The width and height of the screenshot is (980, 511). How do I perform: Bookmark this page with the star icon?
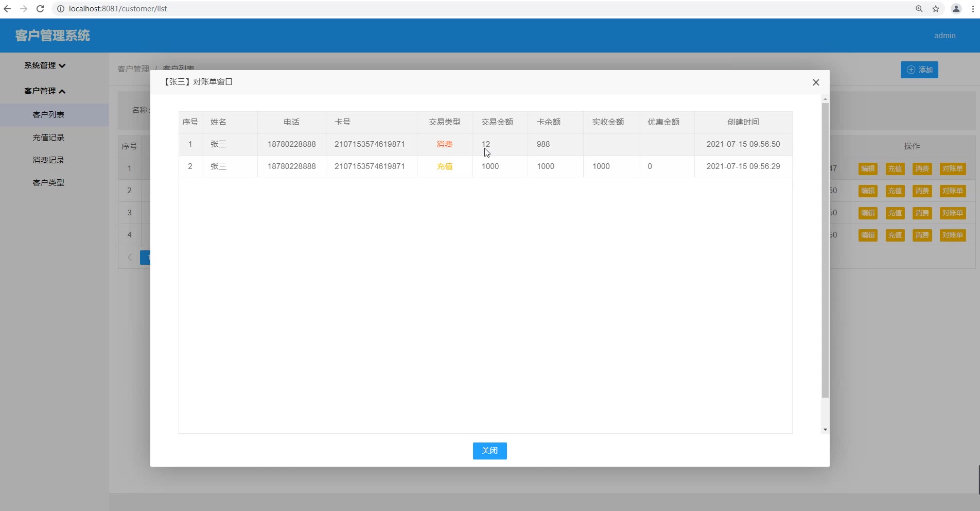936,9
